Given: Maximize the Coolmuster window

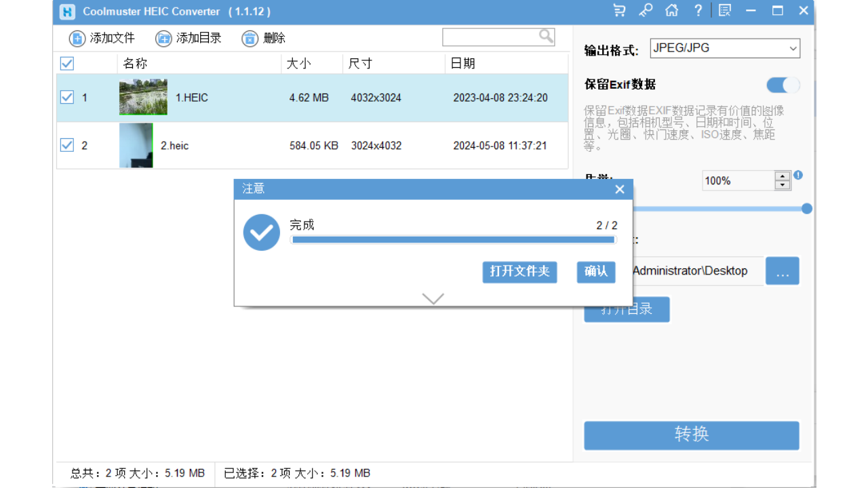Looking at the screenshot, I should [777, 10].
